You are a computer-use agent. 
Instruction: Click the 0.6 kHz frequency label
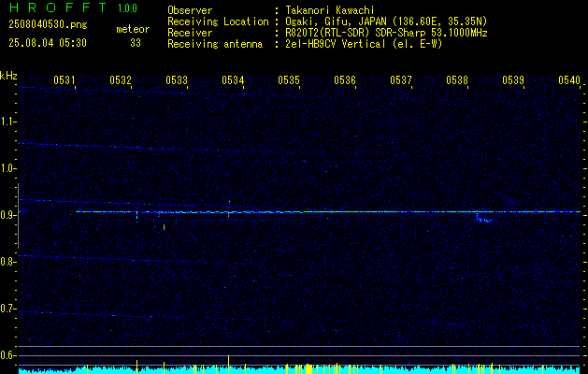(7, 355)
